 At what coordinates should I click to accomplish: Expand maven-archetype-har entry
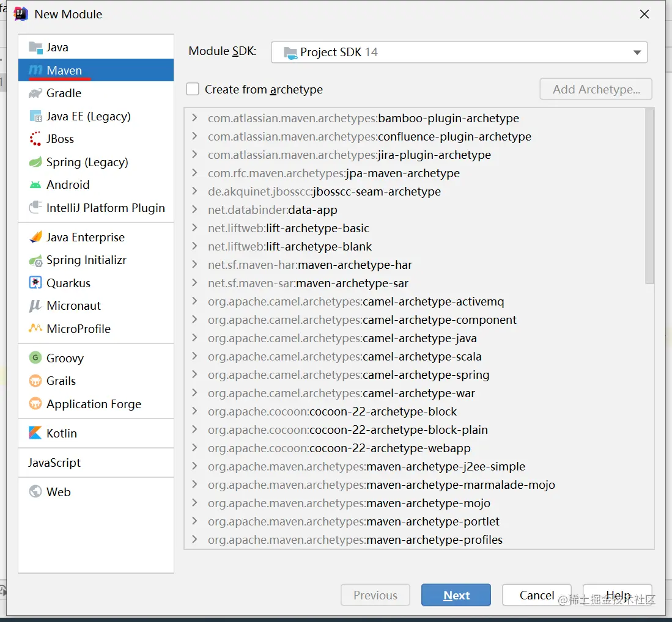pyautogui.click(x=194, y=265)
